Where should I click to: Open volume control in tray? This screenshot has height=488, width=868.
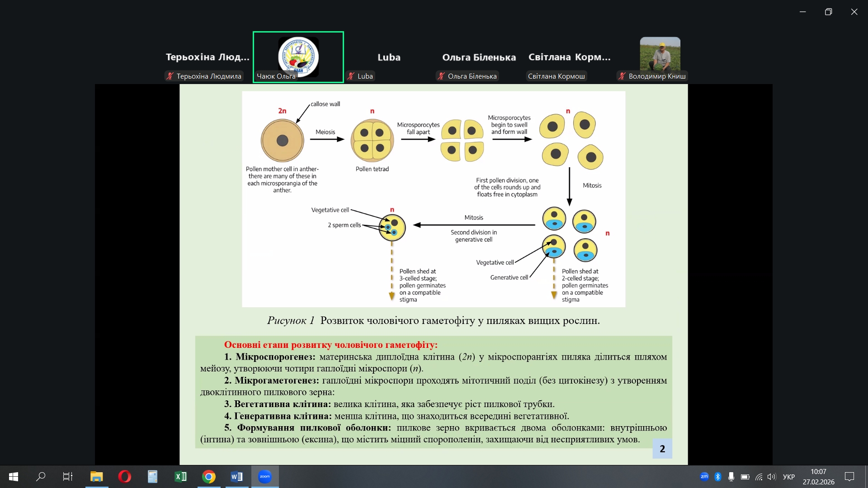[772, 477]
